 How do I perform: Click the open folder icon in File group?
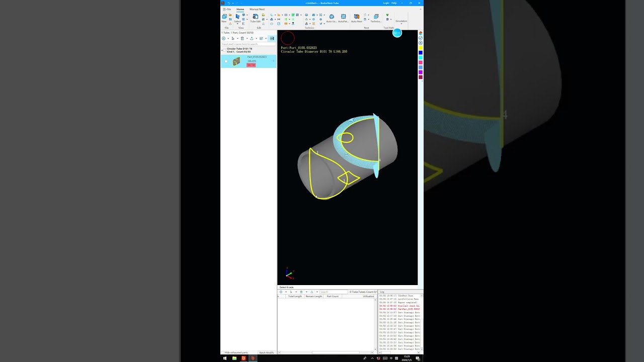(x=230, y=15)
